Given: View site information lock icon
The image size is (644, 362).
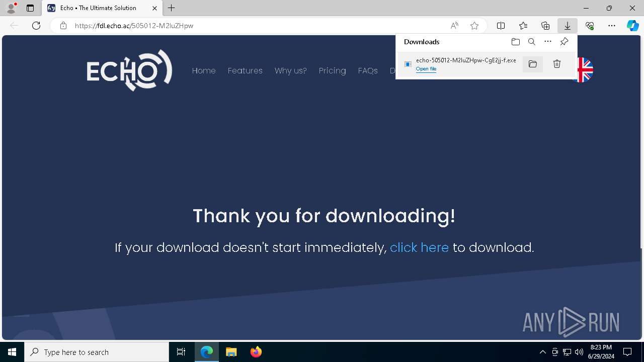Looking at the screenshot, I should pos(63,26).
